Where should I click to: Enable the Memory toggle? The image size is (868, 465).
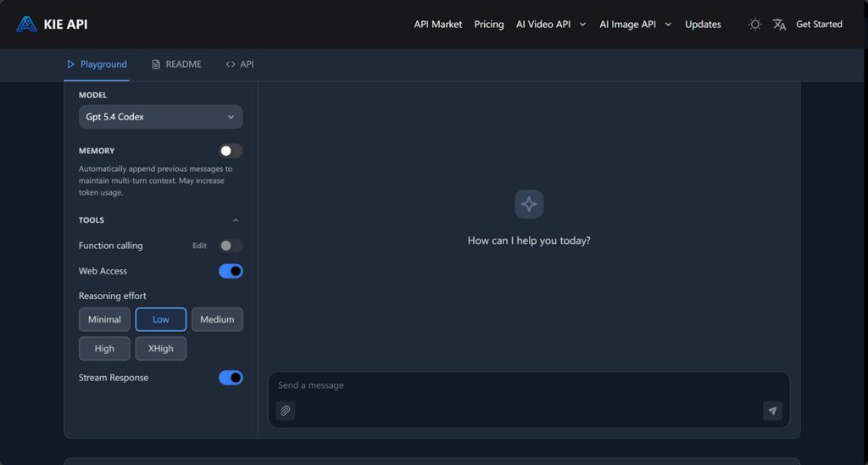231,151
